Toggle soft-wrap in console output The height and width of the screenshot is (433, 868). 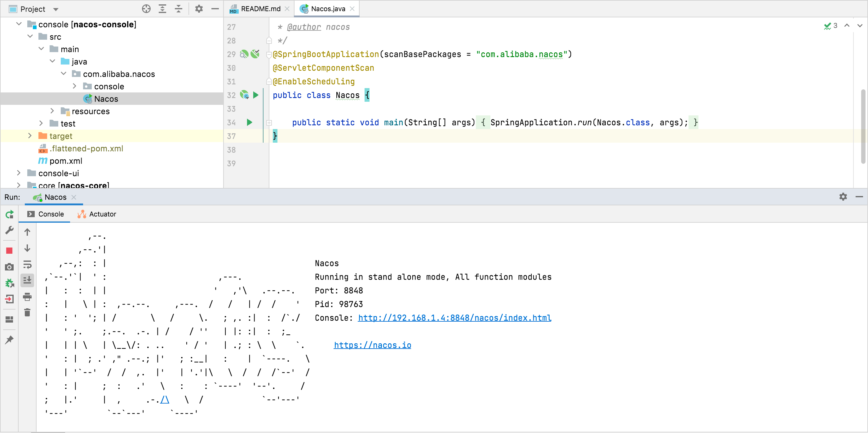coord(27,264)
